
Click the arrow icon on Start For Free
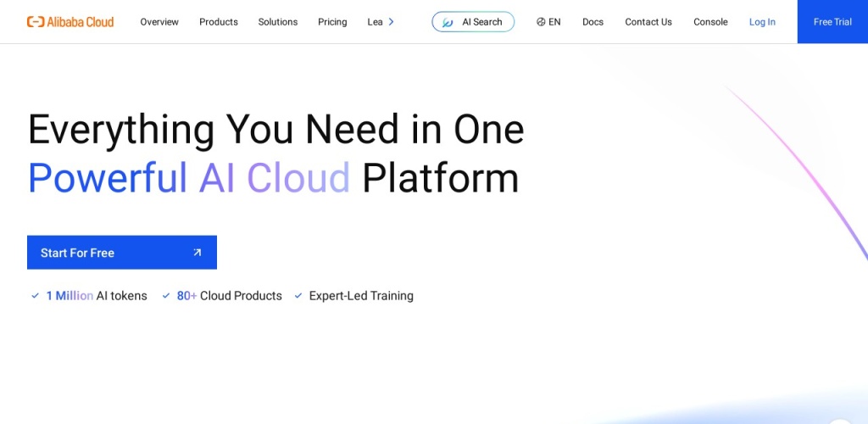[x=198, y=253]
